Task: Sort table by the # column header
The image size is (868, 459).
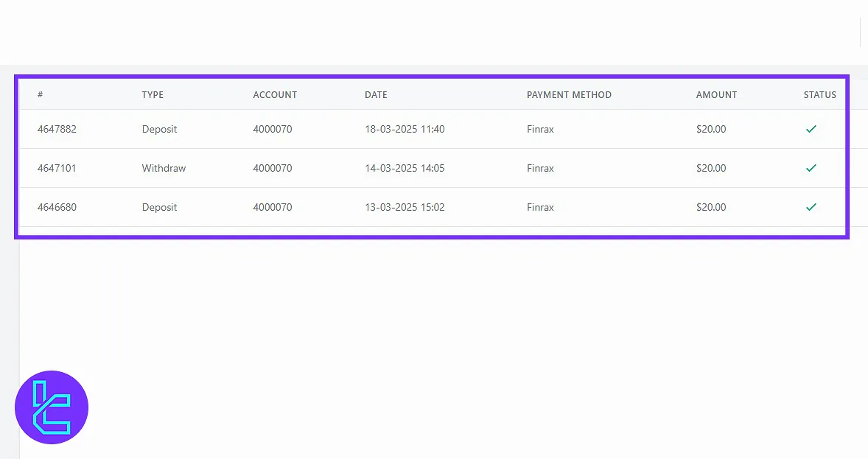Action: click(x=41, y=95)
